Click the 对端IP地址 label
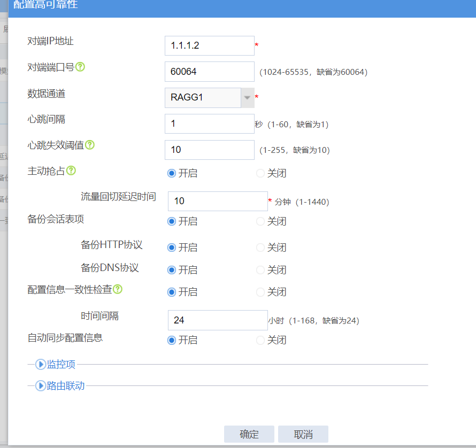 coord(50,41)
